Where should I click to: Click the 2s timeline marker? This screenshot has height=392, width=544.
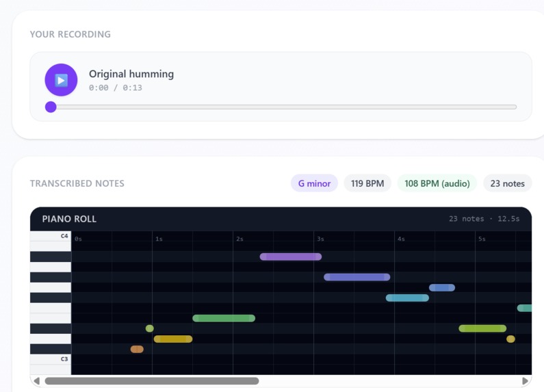pyautogui.click(x=239, y=239)
